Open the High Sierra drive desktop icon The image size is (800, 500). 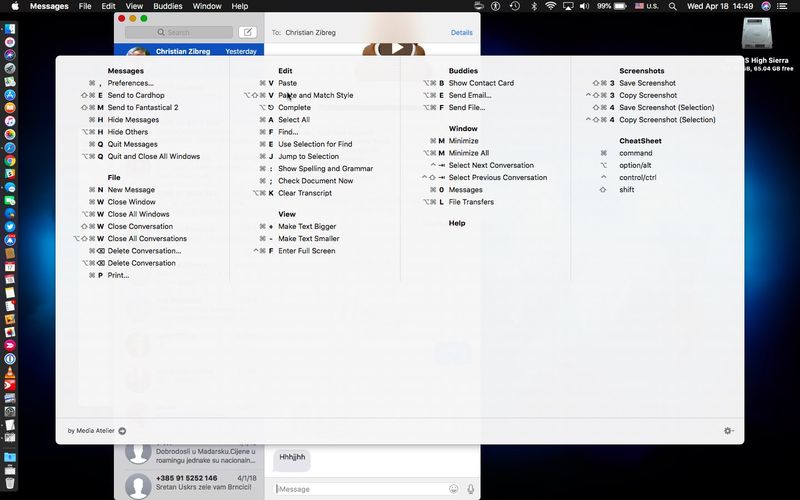point(757,34)
